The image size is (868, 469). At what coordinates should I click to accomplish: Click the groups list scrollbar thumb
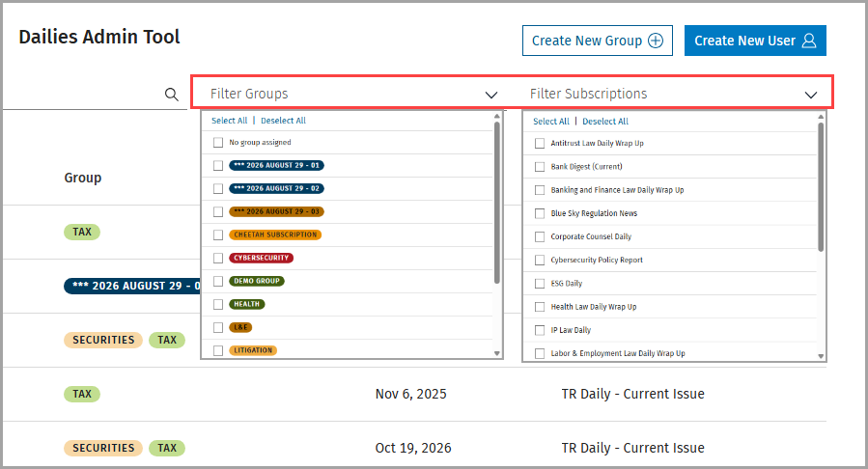[497, 203]
